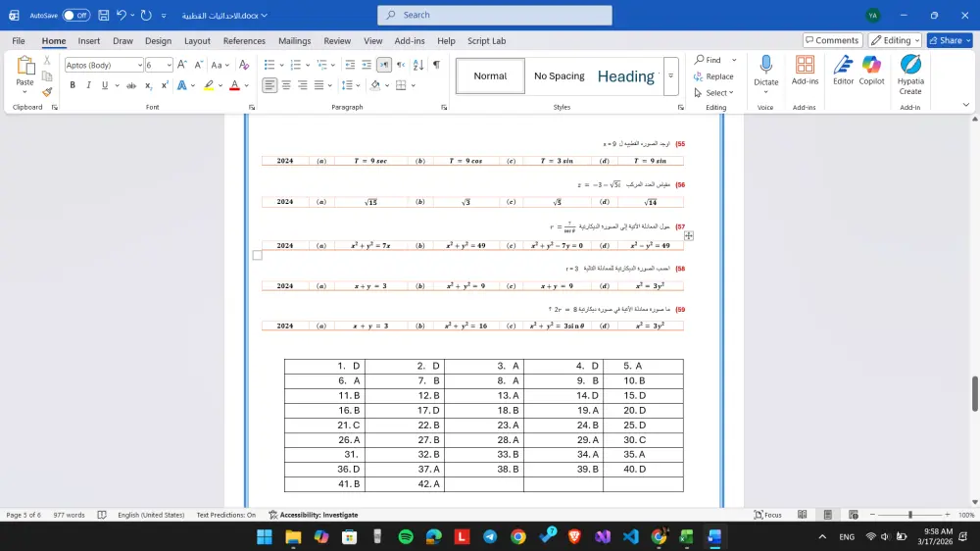Click the table move handle
This screenshot has width=980, height=551.
688,235
